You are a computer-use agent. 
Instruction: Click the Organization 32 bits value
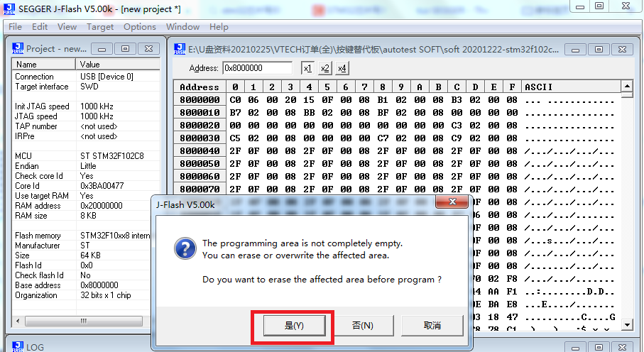click(106, 295)
